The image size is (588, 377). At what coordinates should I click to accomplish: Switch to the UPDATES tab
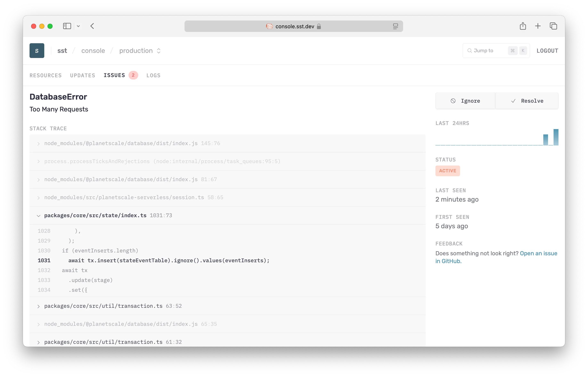pos(83,75)
